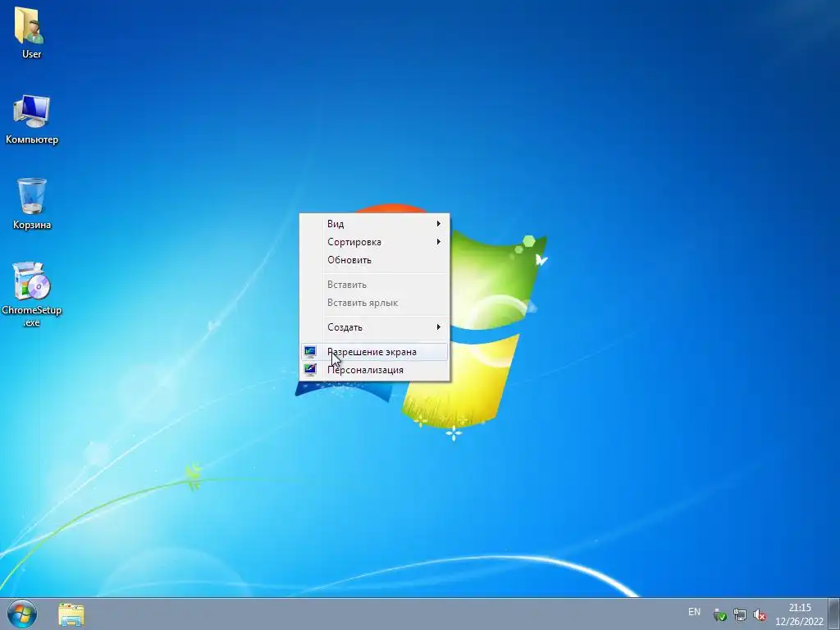Select the Компьютер desktop icon
This screenshot has height=630, width=840.
[32, 120]
